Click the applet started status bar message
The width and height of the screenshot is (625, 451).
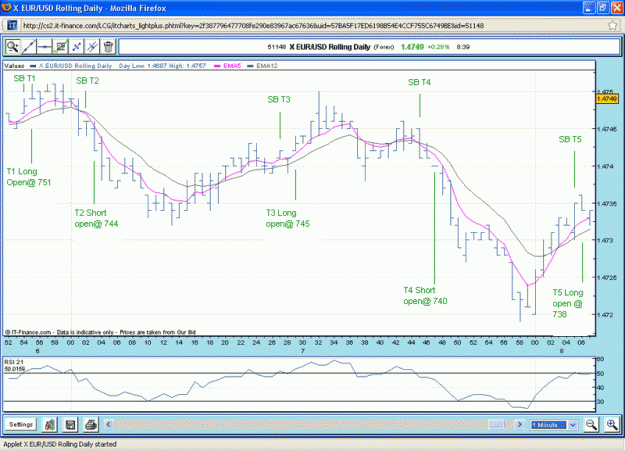pyautogui.click(x=60, y=444)
